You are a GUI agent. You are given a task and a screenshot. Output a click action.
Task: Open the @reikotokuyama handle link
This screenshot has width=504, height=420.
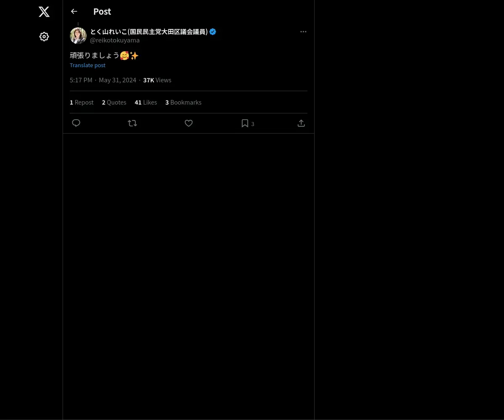point(115,40)
